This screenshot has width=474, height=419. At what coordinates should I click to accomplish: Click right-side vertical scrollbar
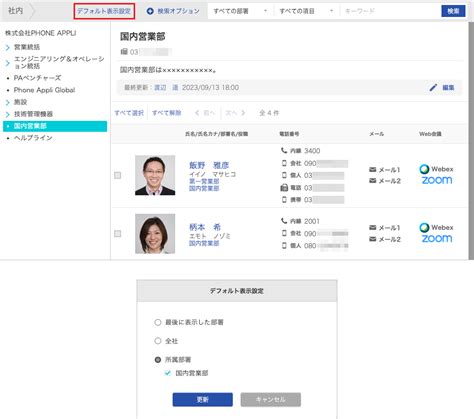tap(471, 141)
